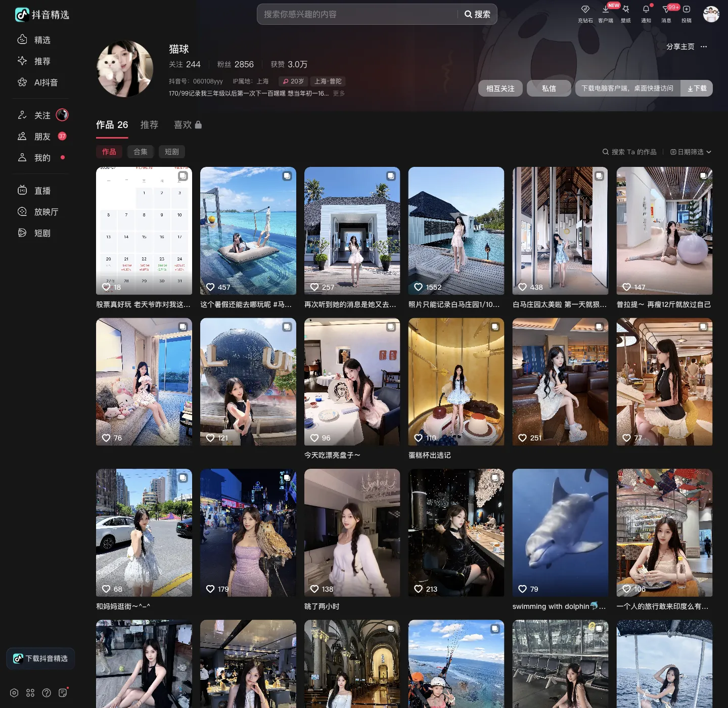
Task: Open 精选 in the left sidebar
Action: [34, 40]
